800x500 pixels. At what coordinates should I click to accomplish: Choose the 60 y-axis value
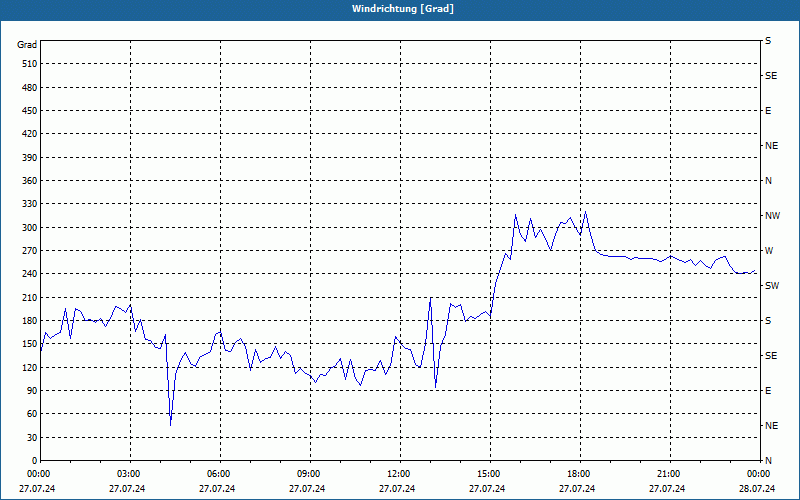point(31,414)
